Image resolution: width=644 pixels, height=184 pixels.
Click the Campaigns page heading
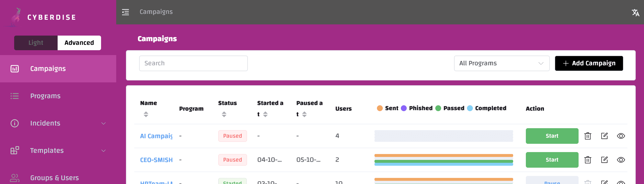click(157, 39)
